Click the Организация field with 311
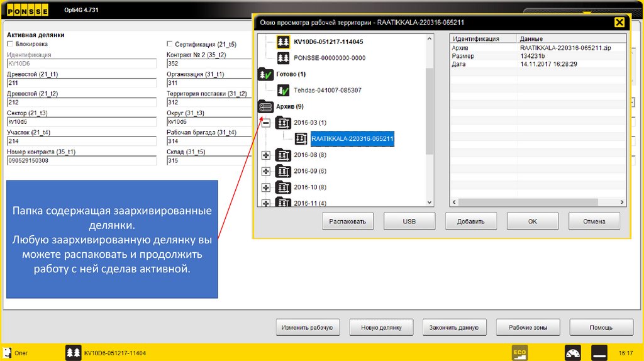This screenshot has height=361, width=644. (209, 83)
